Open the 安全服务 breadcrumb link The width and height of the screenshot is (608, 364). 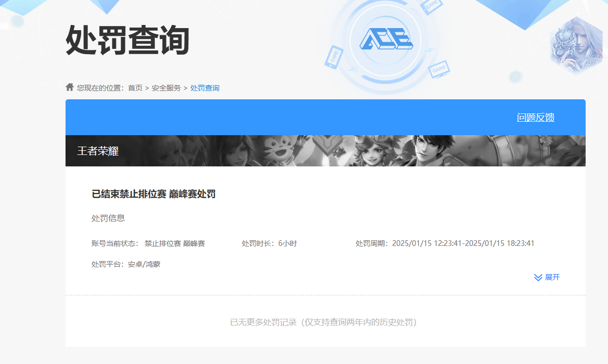pos(166,87)
